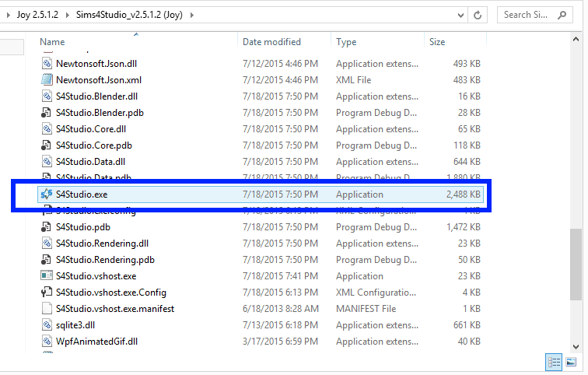Click the Newtonsoft.Json.xml file icon
Screen dimensions: 588x375
[47, 80]
